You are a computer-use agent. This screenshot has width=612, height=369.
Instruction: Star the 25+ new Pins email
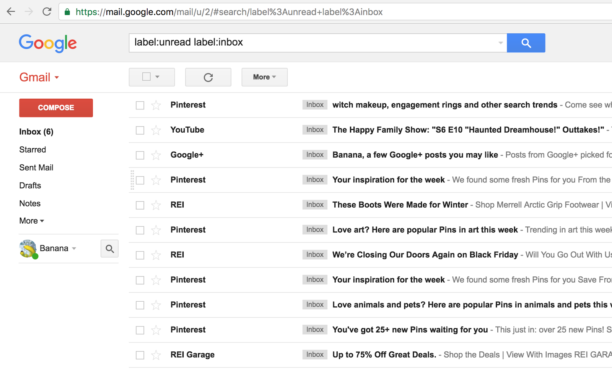pos(156,330)
